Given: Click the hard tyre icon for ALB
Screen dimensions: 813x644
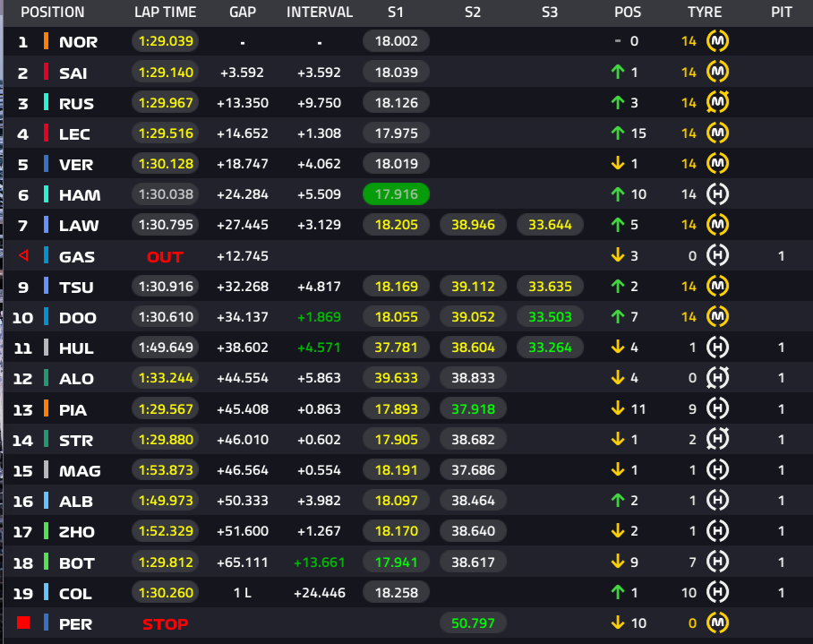Looking at the screenshot, I should tap(717, 501).
